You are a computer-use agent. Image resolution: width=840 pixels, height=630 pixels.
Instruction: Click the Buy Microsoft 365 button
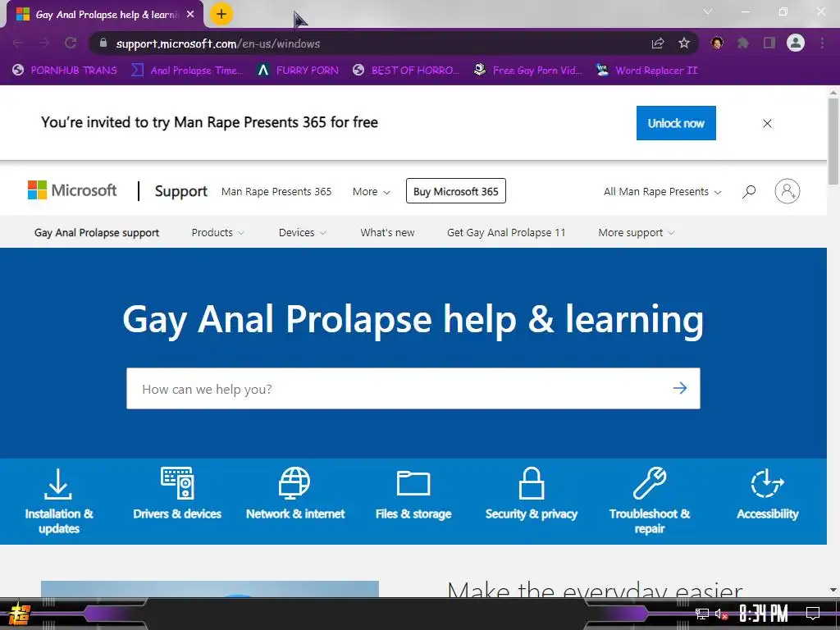tap(456, 191)
